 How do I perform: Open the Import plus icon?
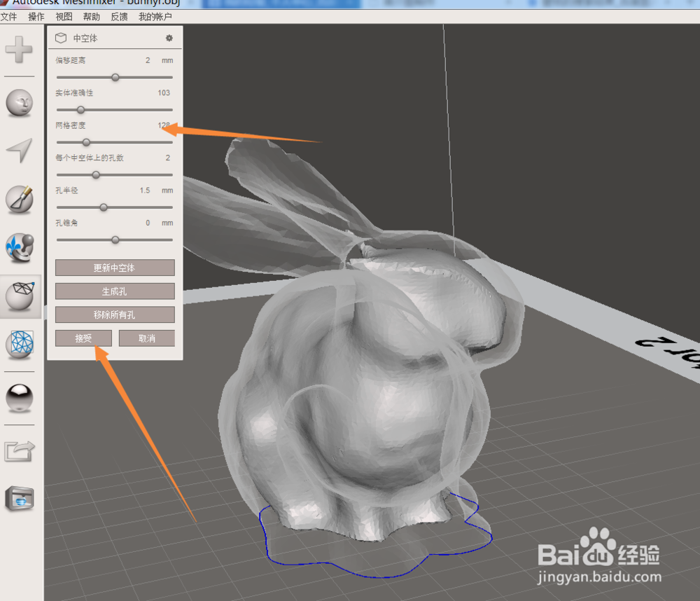click(x=19, y=49)
